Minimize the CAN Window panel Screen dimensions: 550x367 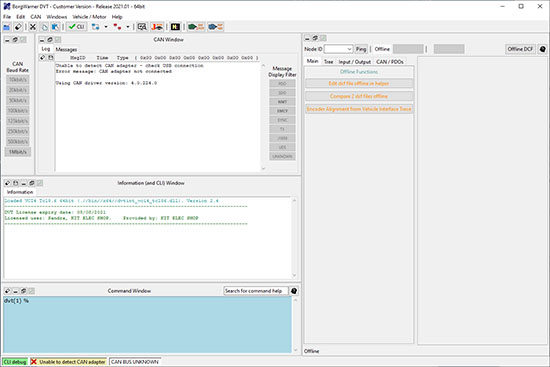(42, 40)
